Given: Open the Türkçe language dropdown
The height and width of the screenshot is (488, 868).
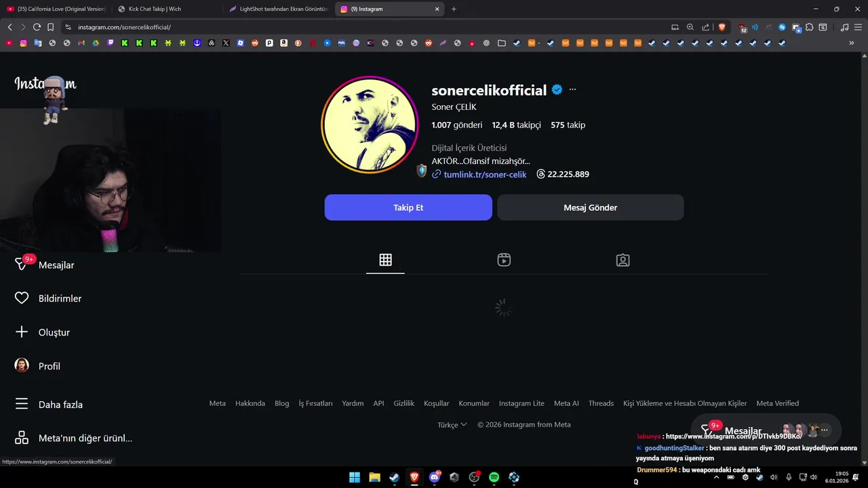Looking at the screenshot, I should pos(452,424).
